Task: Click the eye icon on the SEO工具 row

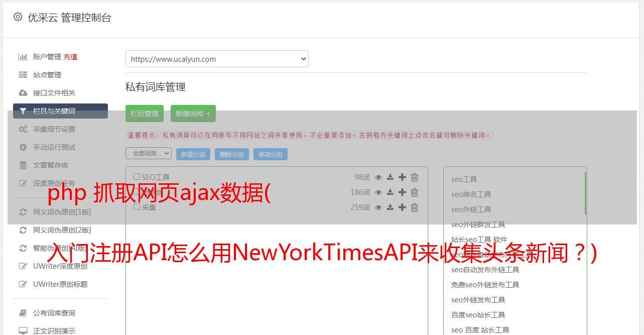Action: (378, 177)
